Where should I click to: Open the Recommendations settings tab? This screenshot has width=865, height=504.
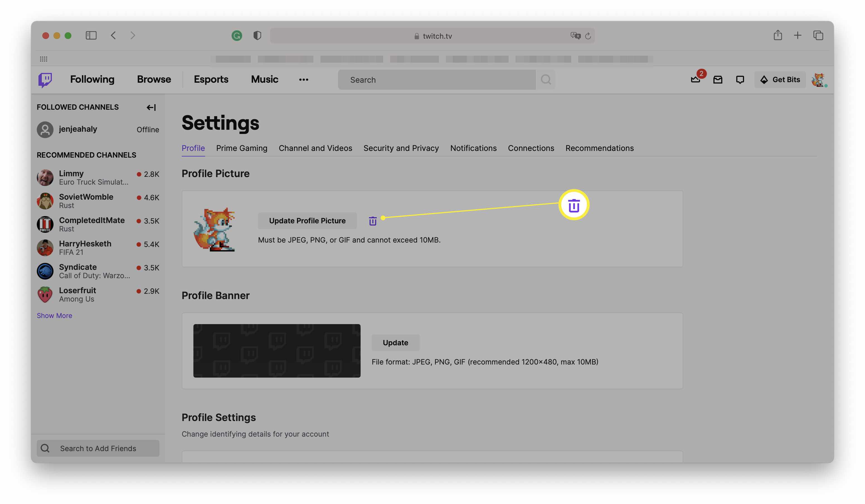click(x=599, y=148)
